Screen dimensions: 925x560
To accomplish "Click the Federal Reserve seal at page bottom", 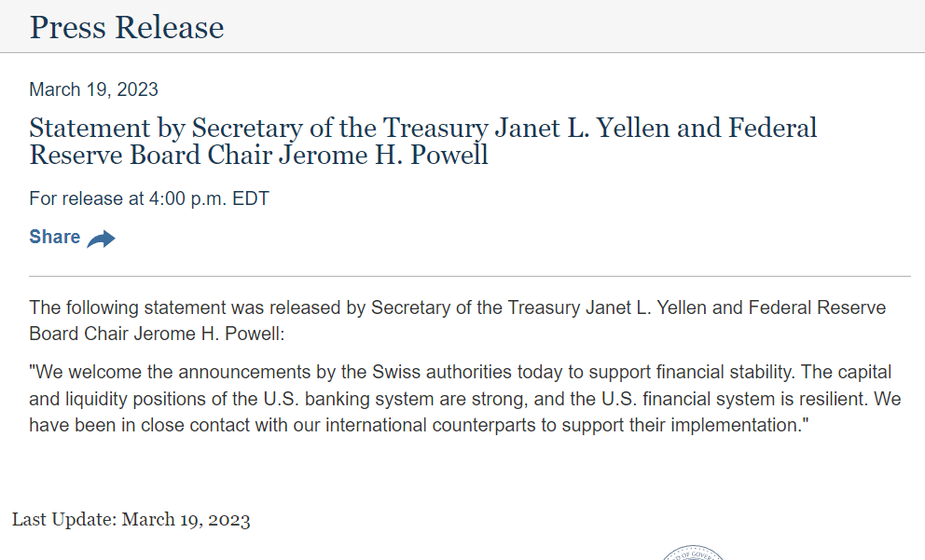I will 695,553.
